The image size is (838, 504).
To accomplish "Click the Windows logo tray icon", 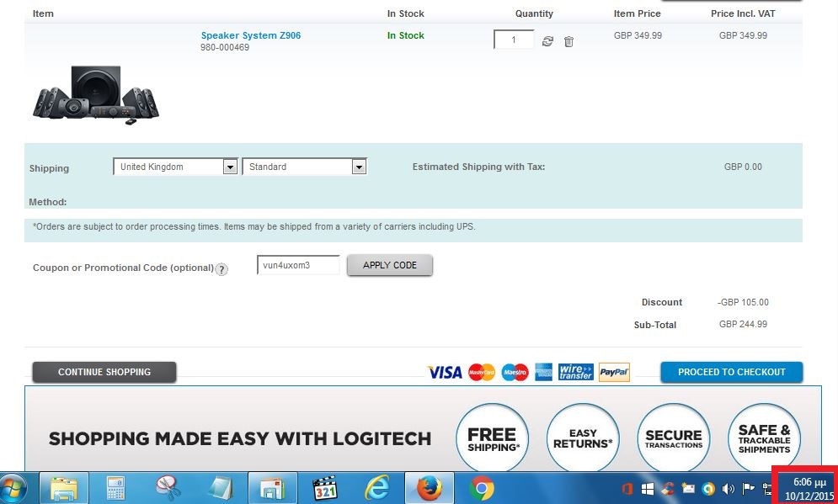I will tap(647, 489).
